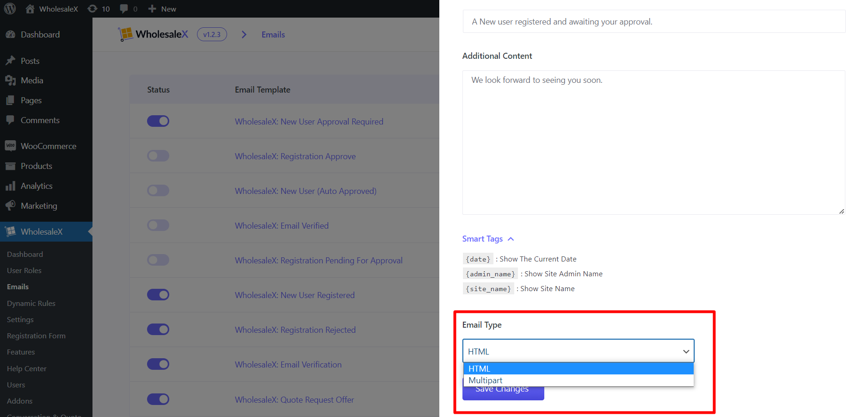868x417 pixels.
Task: Click the WholesaleX sidebar menu icon
Action: click(x=10, y=231)
